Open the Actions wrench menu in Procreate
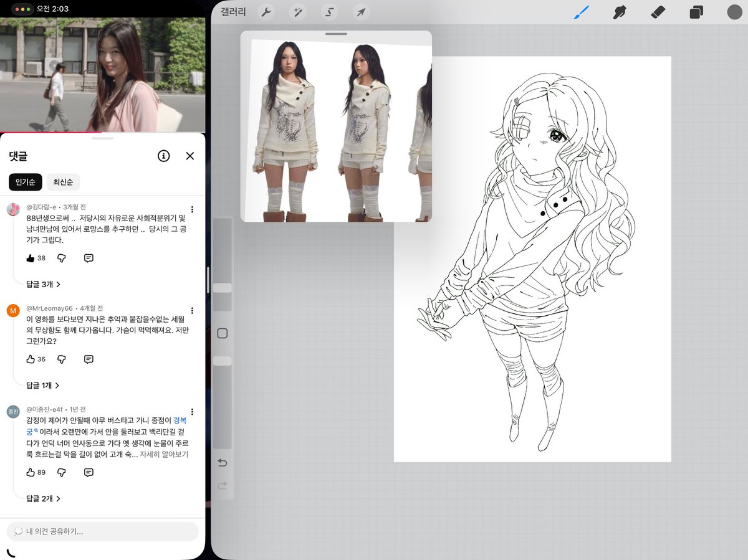 tap(265, 12)
